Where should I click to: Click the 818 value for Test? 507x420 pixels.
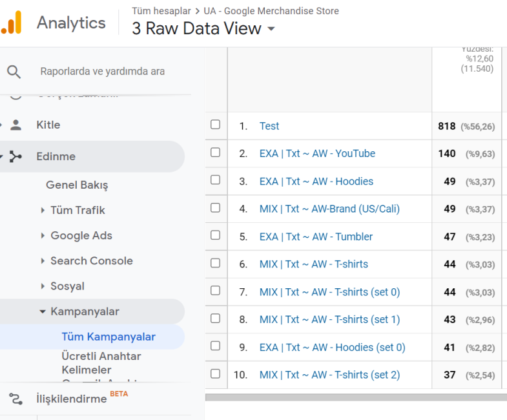446,126
